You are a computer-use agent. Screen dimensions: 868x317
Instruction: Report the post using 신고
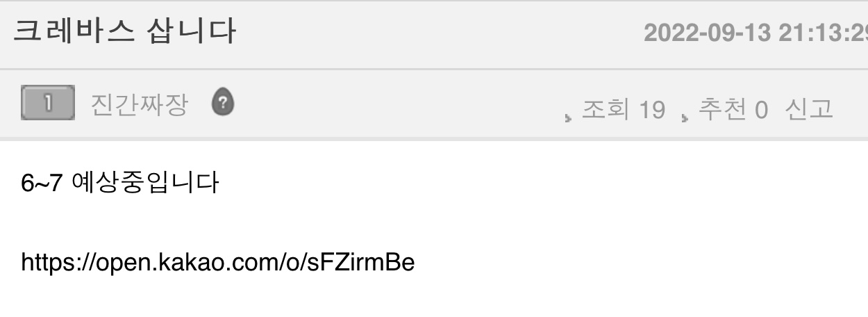click(808, 109)
